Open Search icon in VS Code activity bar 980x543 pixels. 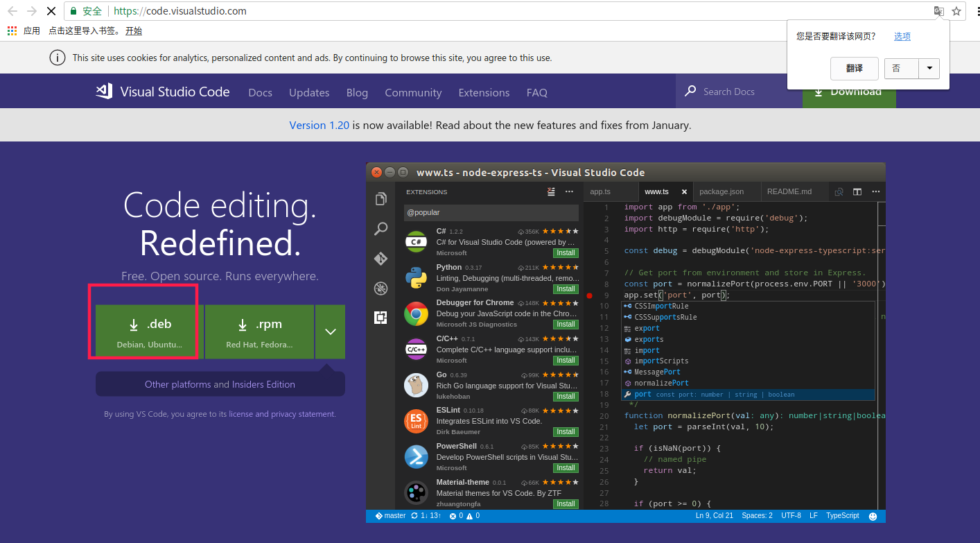(380, 229)
